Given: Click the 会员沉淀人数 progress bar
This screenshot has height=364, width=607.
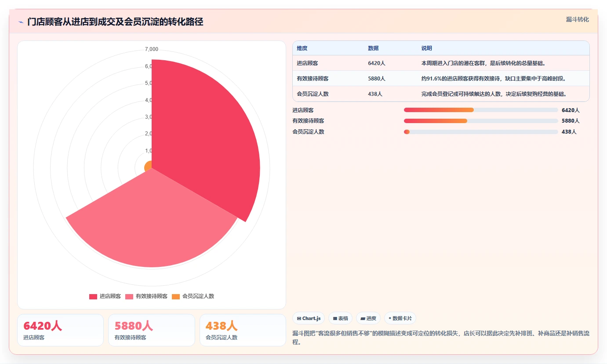Looking at the screenshot, I should point(481,132).
